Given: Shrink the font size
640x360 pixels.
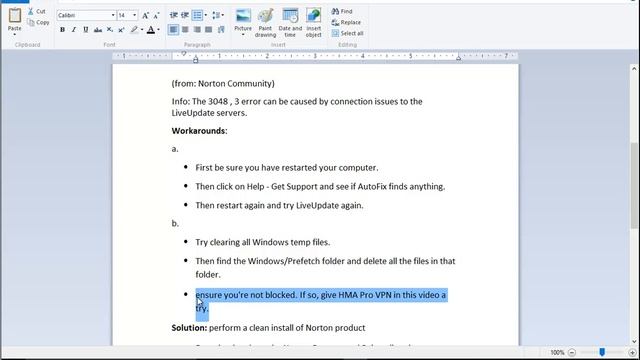Looking at the screenshot, I should tap(156, 16).
